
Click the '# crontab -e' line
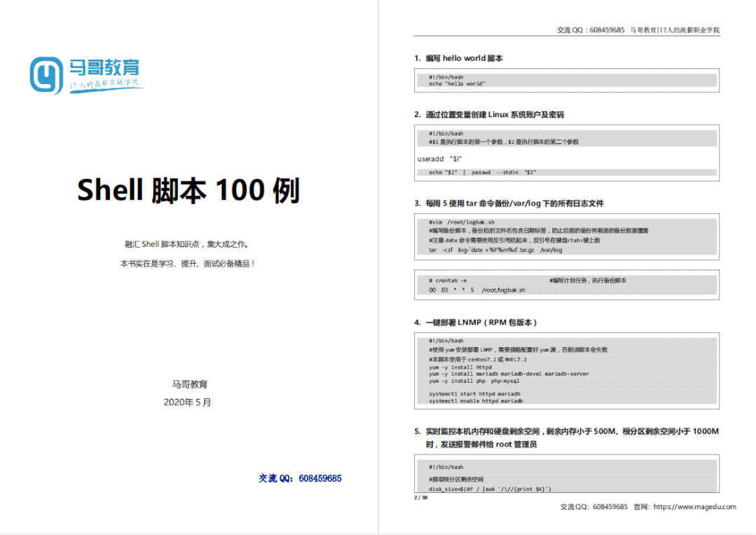(448, 280)
